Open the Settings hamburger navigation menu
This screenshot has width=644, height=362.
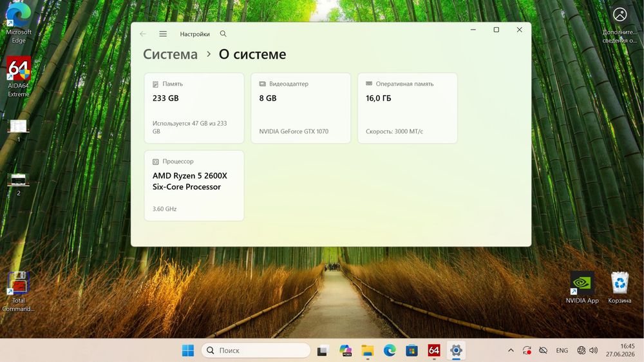[163, 34]
